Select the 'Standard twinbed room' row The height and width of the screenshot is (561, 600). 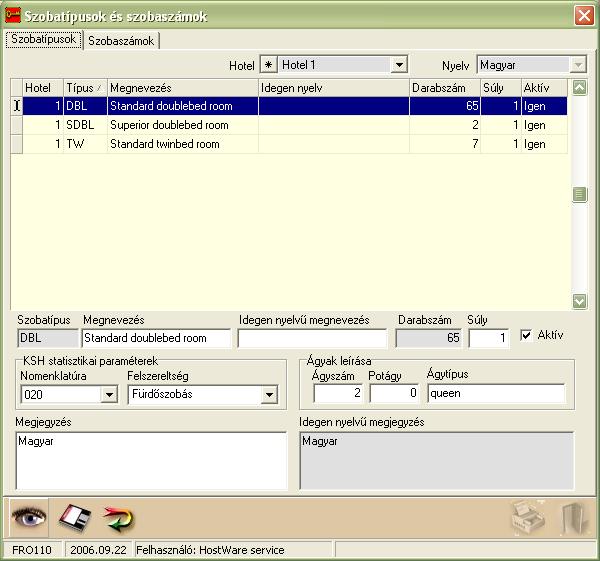pyautogui.click(x=295, y=144)
